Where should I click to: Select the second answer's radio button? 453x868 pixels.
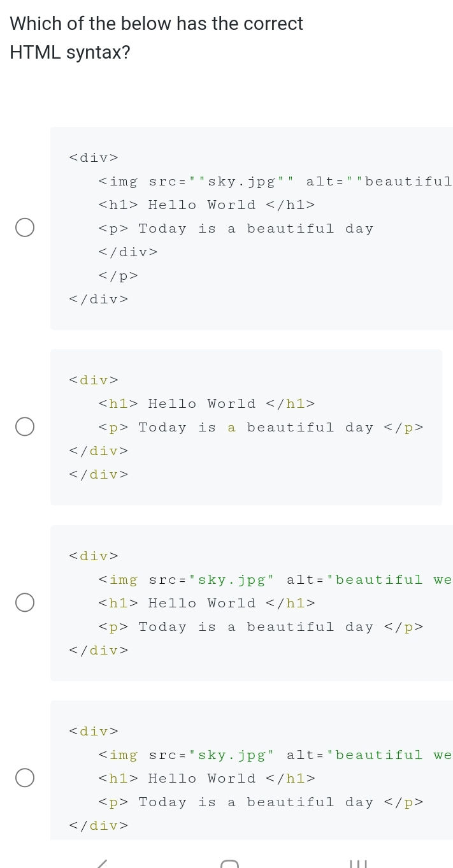(25, 427)
